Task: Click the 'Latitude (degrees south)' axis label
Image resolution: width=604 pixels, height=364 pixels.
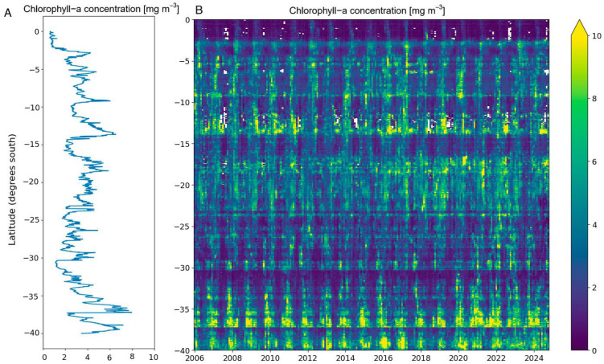Action: point(12,190)
